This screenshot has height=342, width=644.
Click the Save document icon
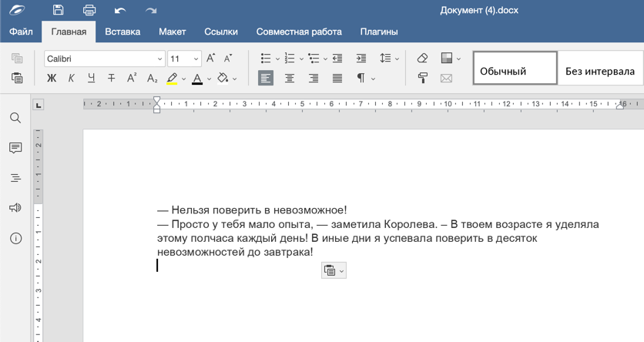pyautogui.click(x=58, y=10)
